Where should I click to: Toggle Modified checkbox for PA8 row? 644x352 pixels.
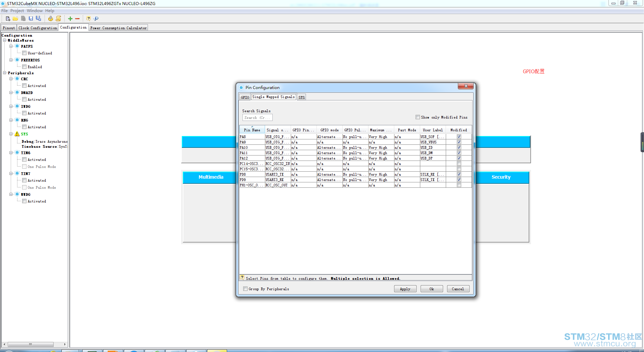pos(459,137)
